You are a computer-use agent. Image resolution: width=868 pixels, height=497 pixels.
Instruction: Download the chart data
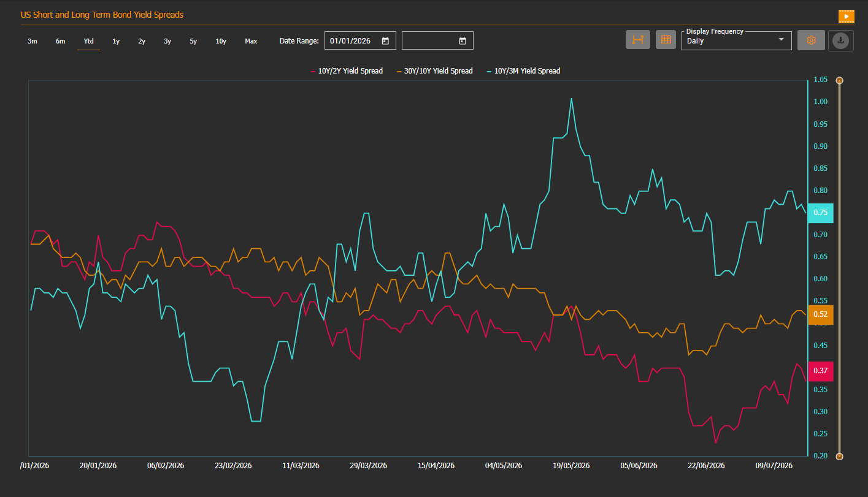tap(841, 40)
